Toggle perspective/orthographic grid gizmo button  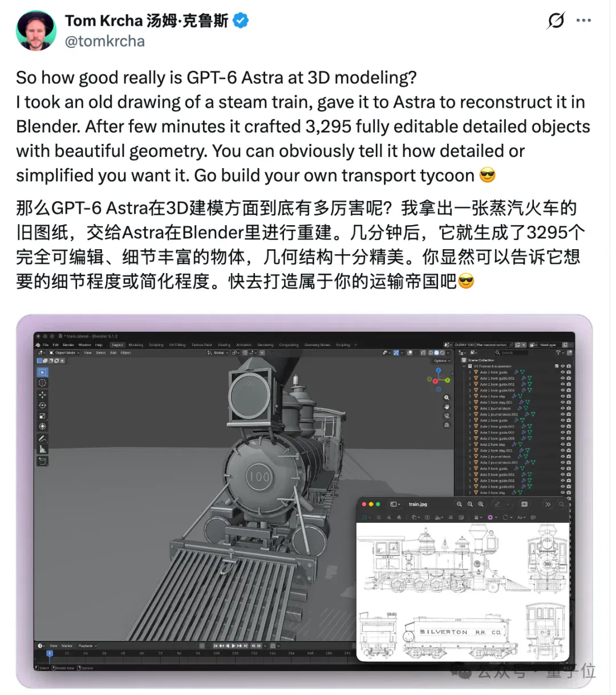pyautogui.click(x=447, y=425)
